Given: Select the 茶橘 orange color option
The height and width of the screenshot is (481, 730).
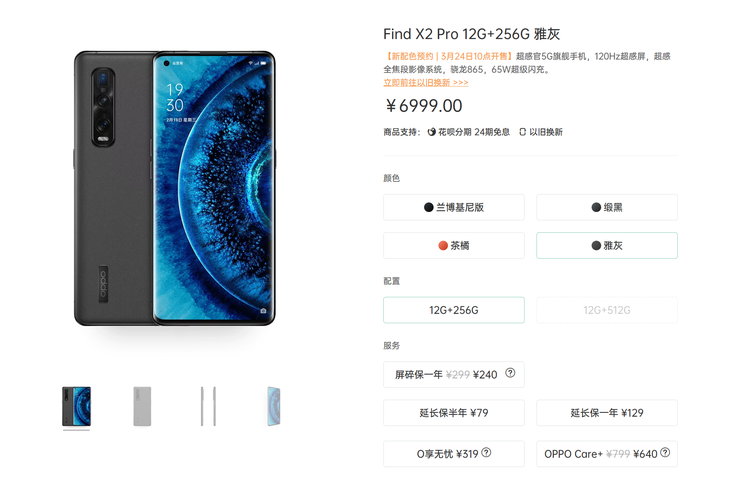Looking at the screenshot, I should (454, 245).
